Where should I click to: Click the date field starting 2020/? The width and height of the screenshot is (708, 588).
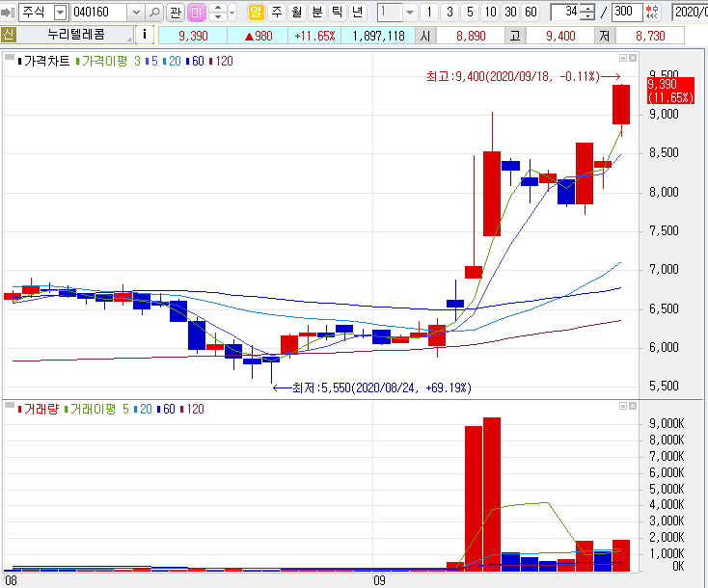click(x=690, y=13)
